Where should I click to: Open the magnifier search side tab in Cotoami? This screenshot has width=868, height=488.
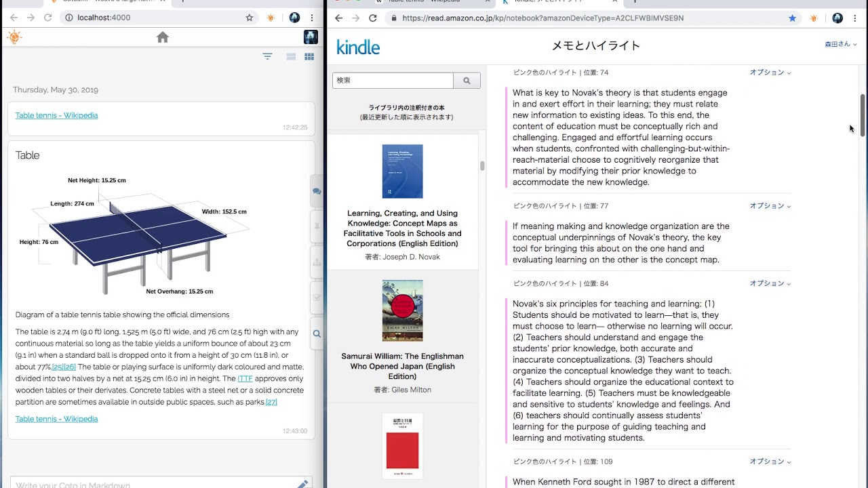tap(317, 333)
